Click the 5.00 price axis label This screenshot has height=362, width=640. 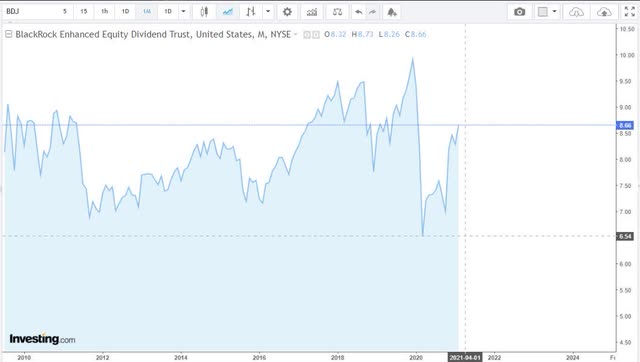pos(625,316)
